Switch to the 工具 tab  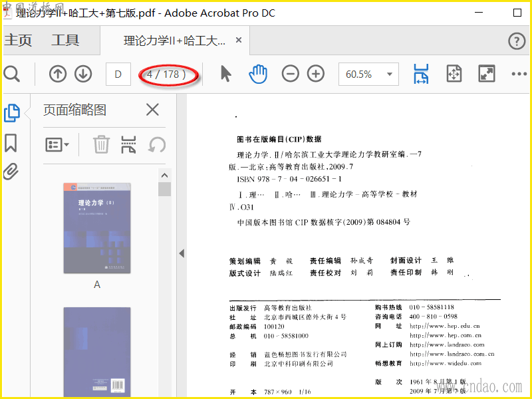tap(65, 41)
